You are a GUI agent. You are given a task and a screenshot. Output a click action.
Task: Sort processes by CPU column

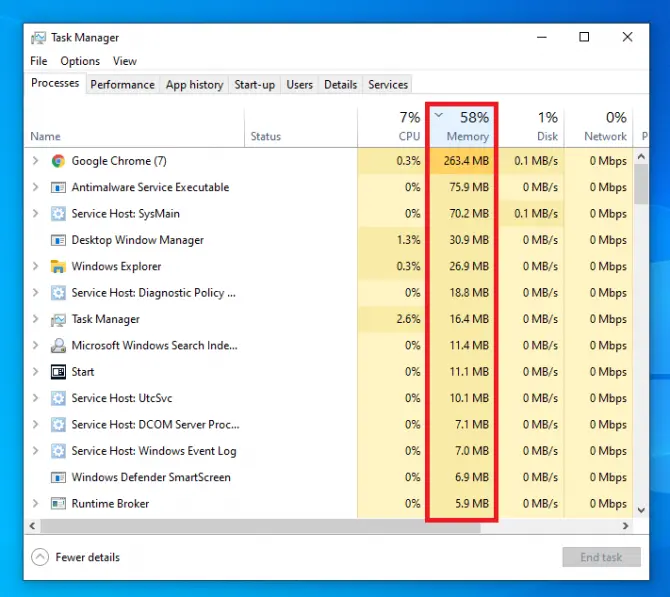391,127
